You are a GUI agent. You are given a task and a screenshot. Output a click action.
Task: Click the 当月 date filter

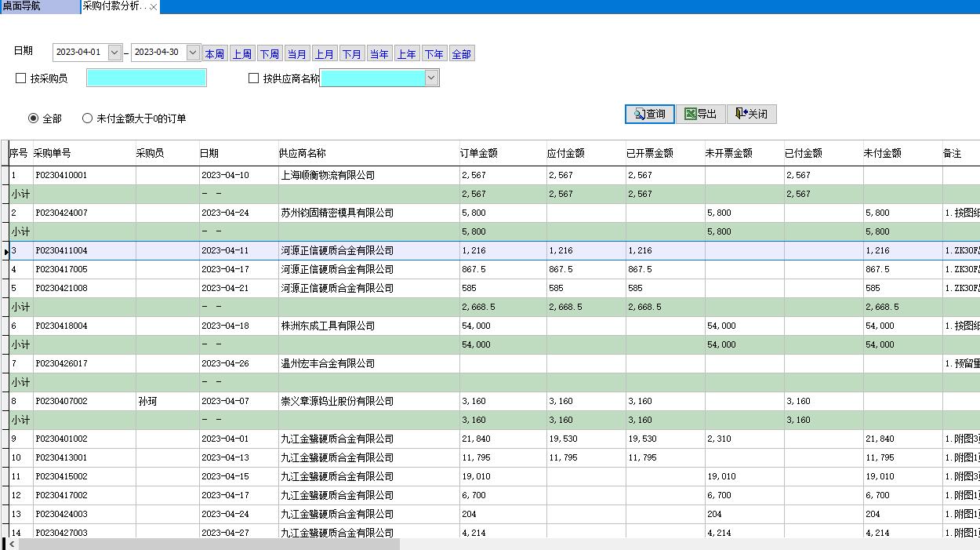297,53
